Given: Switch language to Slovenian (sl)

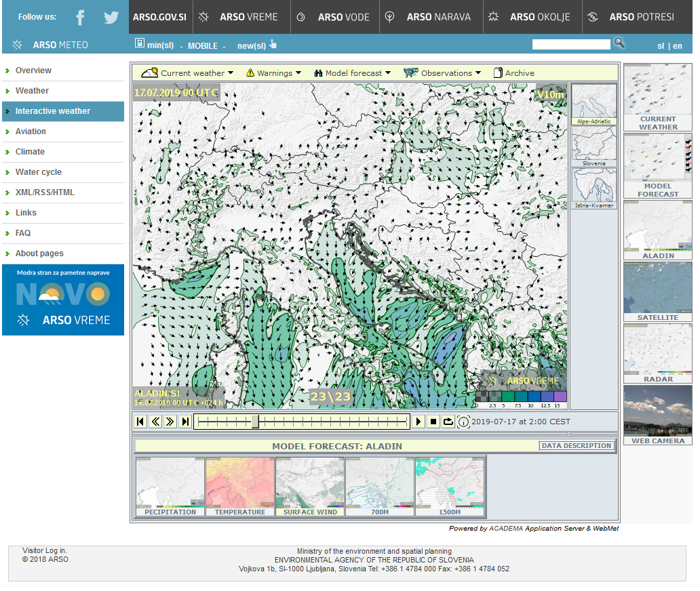Looking at the screenshot, I should coord(660,46).
